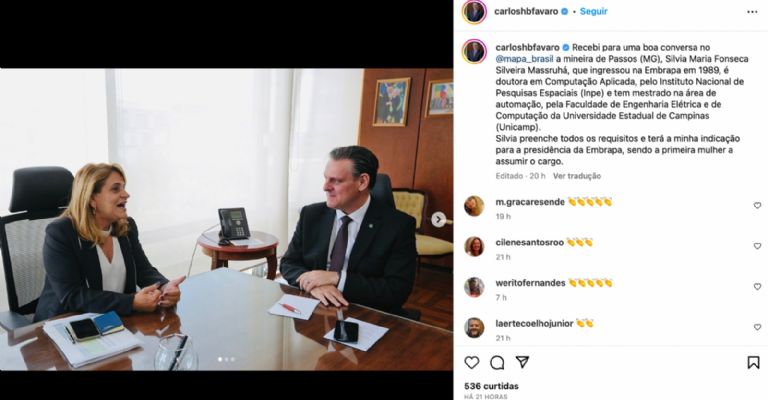
Task: Open the @mapa_brasil mention link
Action: [525, 59]
